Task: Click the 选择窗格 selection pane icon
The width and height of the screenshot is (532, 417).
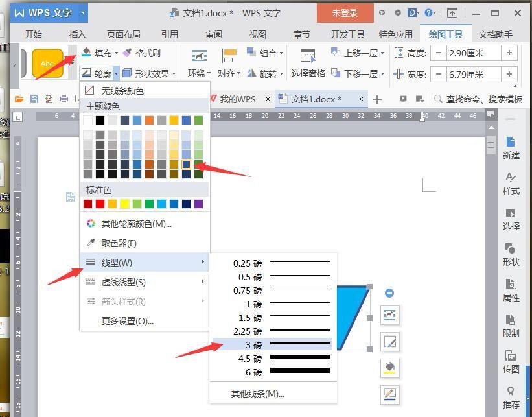Action: coord(308,63)
